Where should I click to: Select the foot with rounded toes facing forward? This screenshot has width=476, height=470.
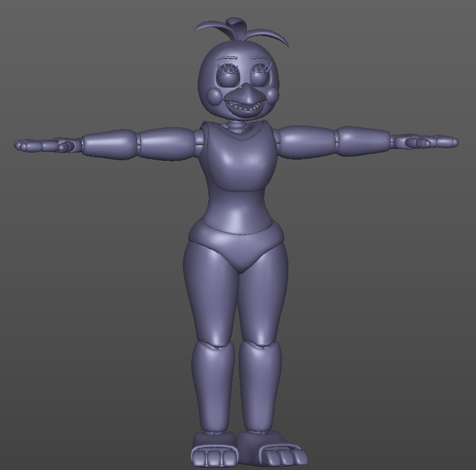pos(215,450)
